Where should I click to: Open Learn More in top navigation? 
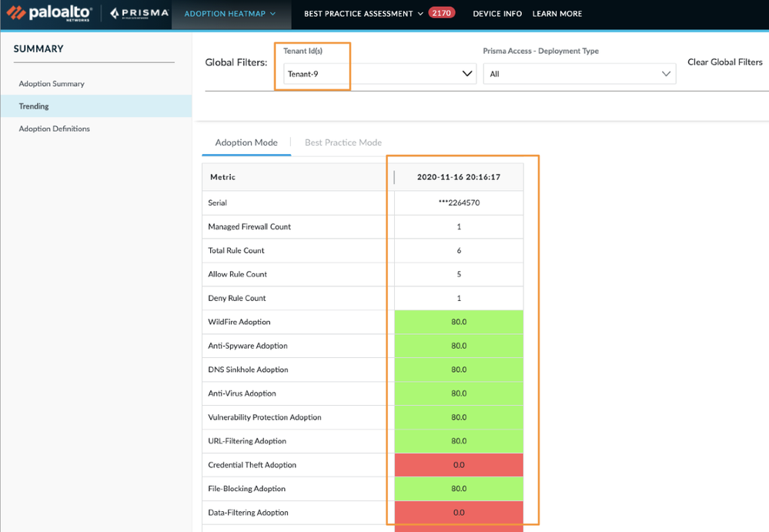coord(557,14)
